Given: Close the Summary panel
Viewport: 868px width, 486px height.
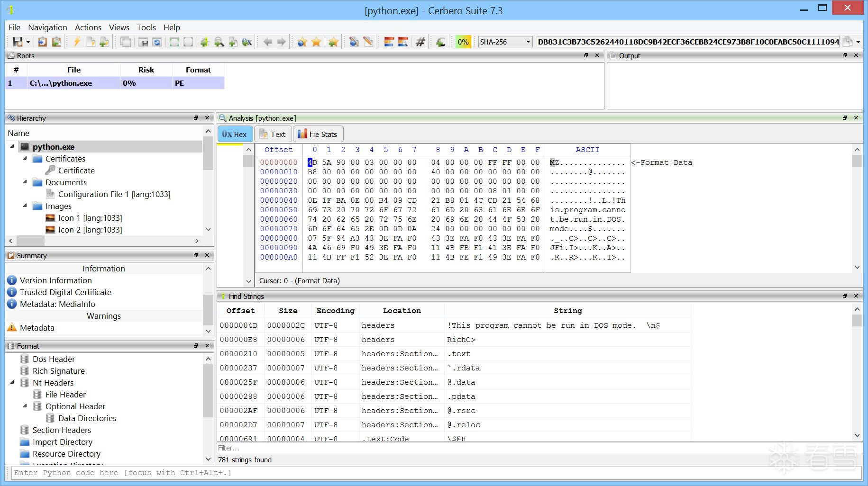Looking at the screenshot, I should tap(207, 255).
